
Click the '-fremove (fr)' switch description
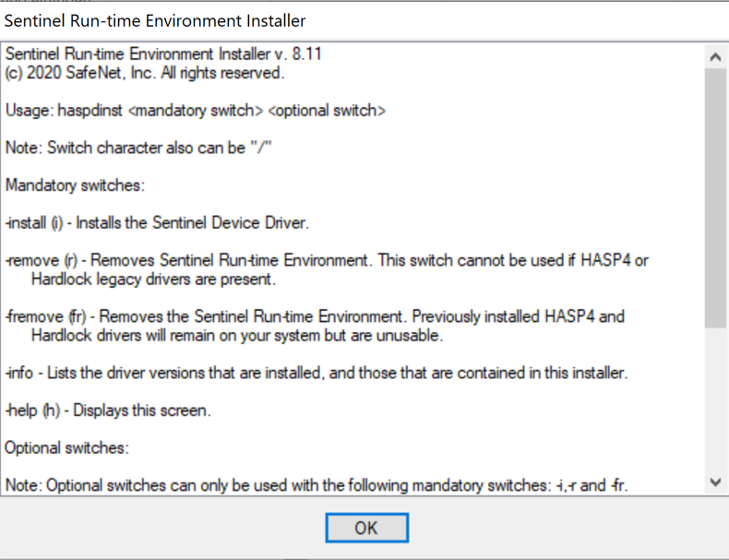coord(315,316)
